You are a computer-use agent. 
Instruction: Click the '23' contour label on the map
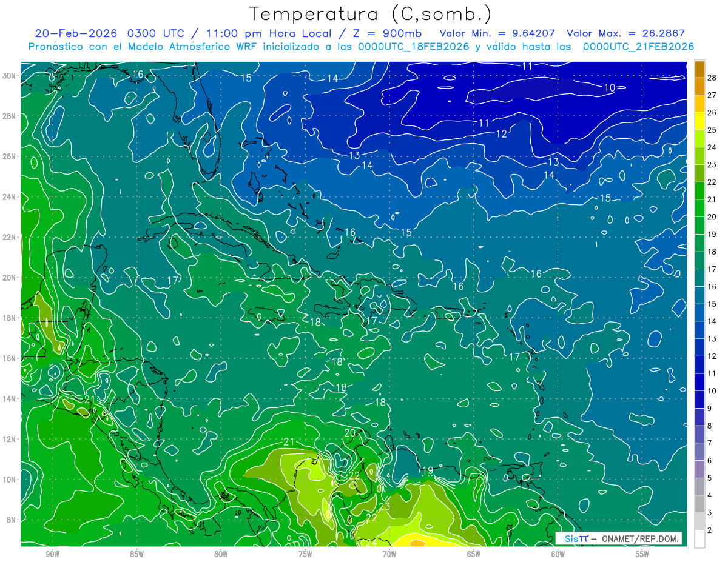coord(384,506)
